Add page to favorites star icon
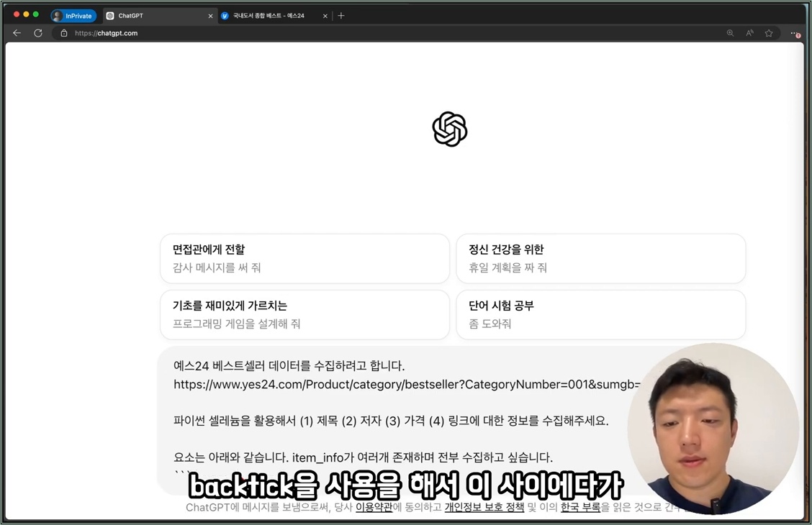This screenshot has width=812, height=525. coord(769,33)
